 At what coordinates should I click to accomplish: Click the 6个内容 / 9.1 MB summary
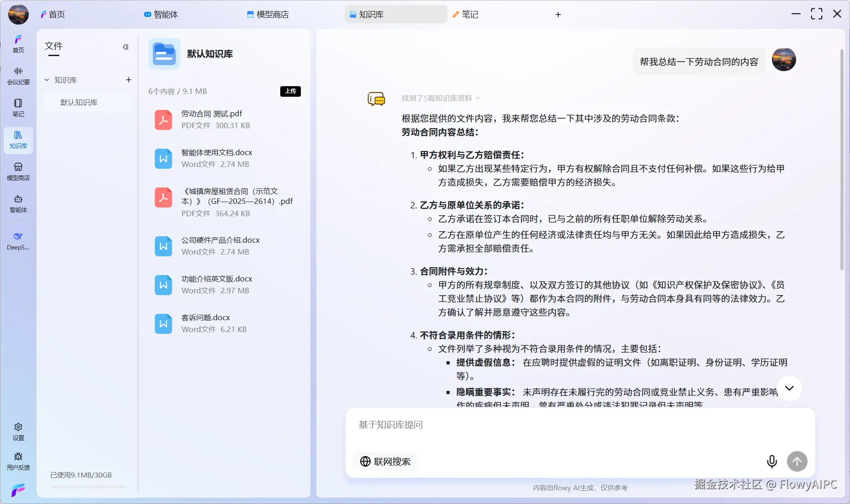tap(178, 91)
